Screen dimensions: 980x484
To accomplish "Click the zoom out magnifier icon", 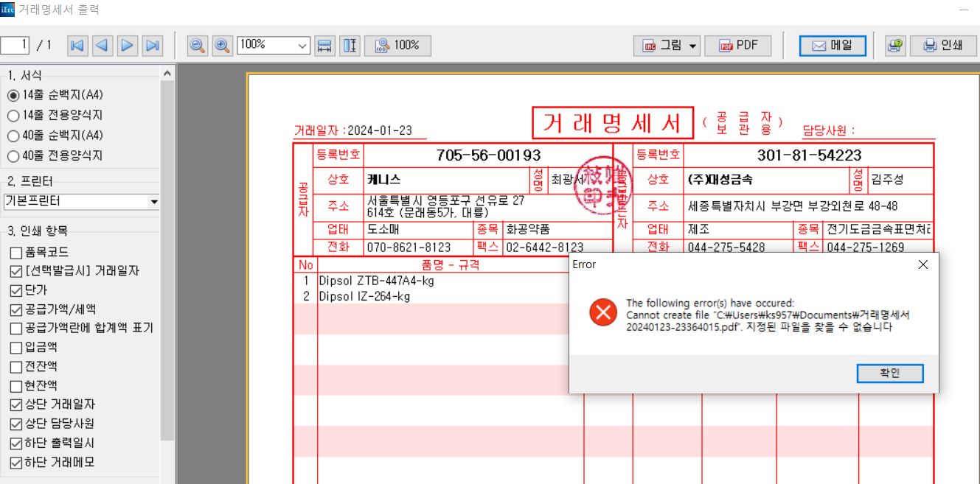I will (197, 46).
